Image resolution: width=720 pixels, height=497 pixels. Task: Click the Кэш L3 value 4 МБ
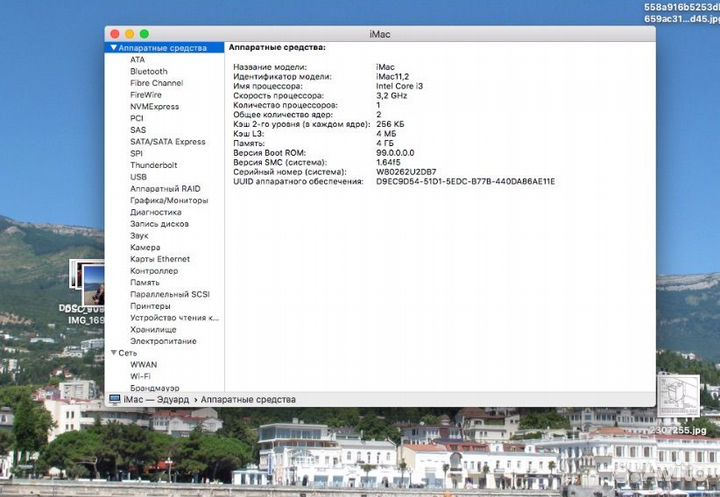[386, 134]
